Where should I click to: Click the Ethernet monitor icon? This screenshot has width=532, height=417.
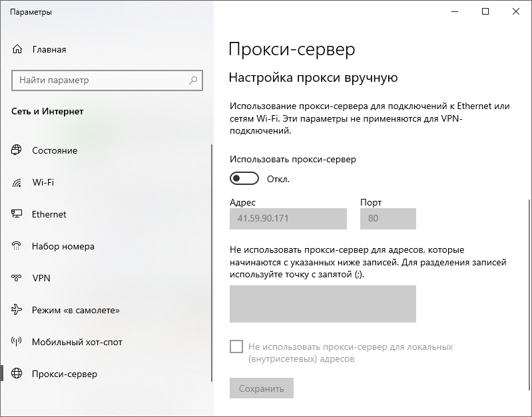[16, 214]
